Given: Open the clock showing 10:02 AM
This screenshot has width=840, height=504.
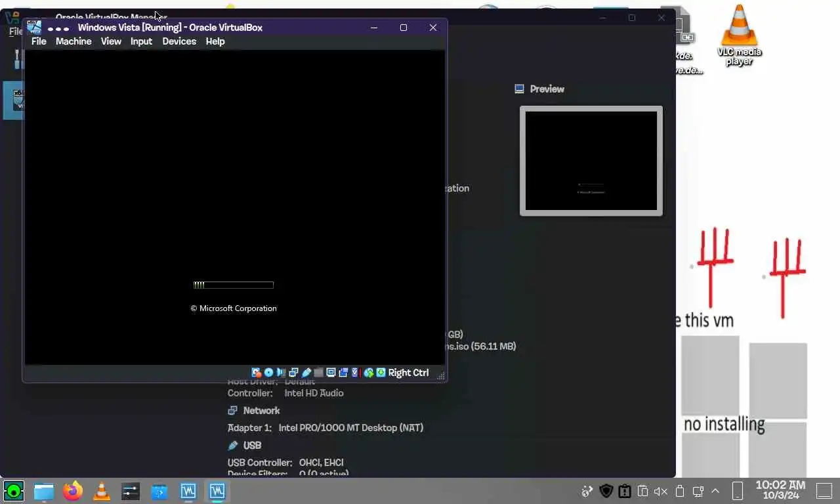Looking at the screenshot, I should point(780,490).
